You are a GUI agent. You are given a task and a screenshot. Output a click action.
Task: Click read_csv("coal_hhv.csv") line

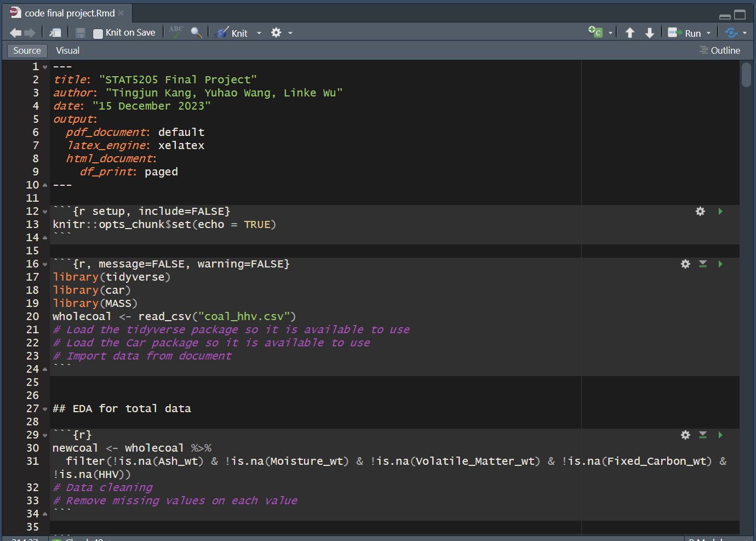(x=174, y=316)
